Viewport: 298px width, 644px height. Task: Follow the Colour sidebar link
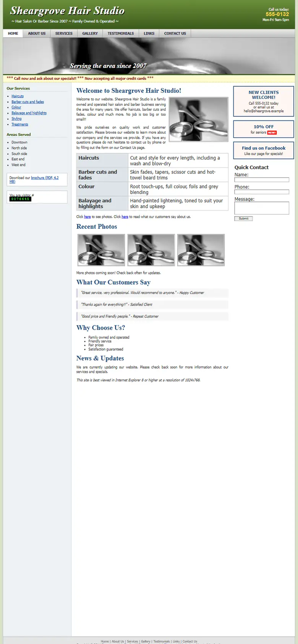click(16, 107)
